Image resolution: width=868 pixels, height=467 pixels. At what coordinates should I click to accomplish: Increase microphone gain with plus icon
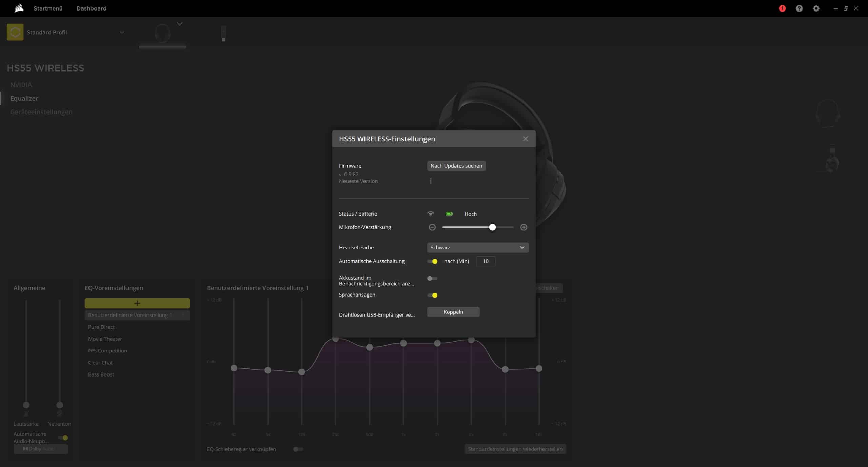tap(524, 227)
